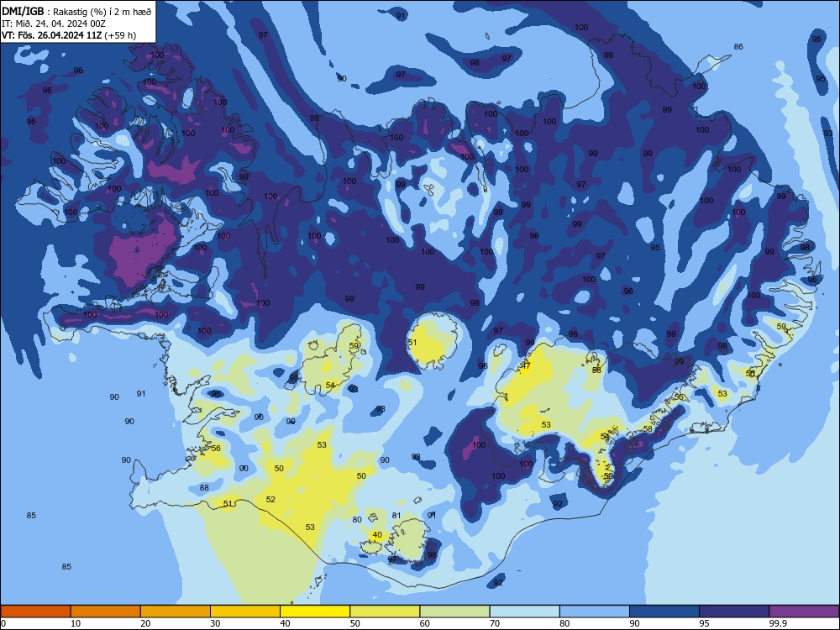Viewport: 840px width, 630px height.
Task: Click the legend scale label 10
Action: 76,623
